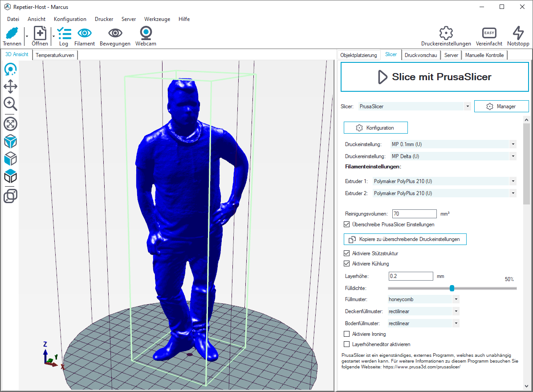Viewport: 533px width, 392px height.
Task: Click the Fülldichte slider handle
Action: [x=452, y=288]
